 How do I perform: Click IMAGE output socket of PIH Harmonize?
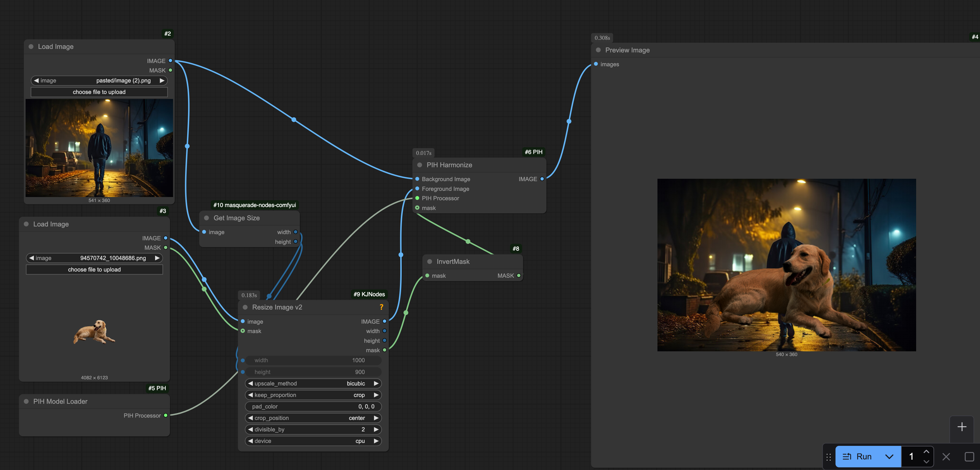point(542,179)
